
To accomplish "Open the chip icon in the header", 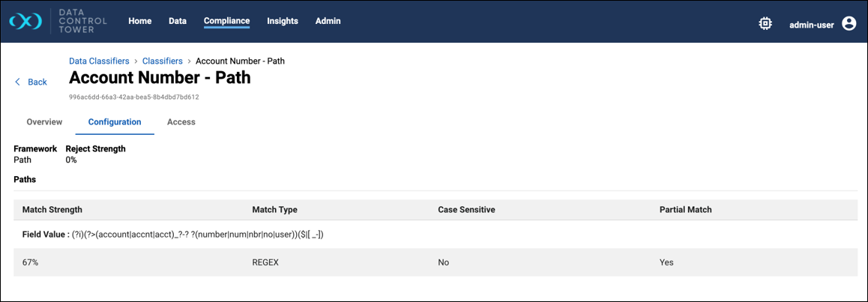I will [765, 24].
